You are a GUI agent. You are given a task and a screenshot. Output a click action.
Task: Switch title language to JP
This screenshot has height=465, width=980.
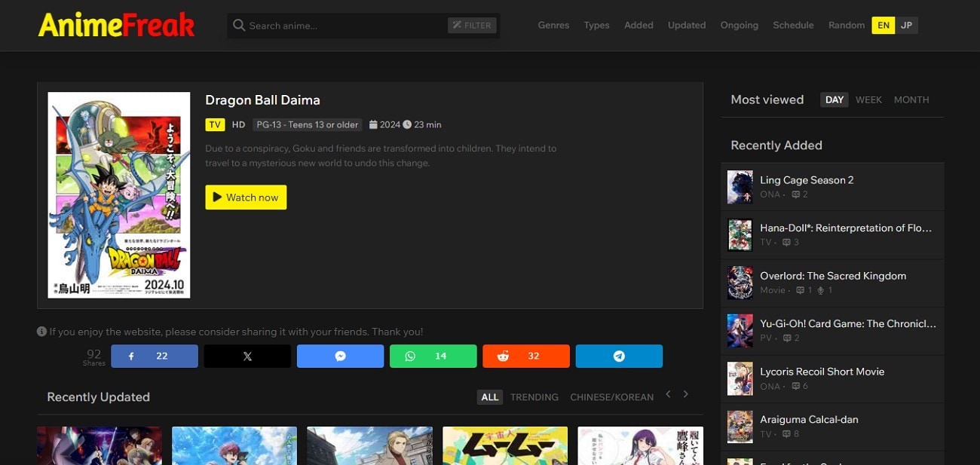pyautogui.click(x=907, y=25)
